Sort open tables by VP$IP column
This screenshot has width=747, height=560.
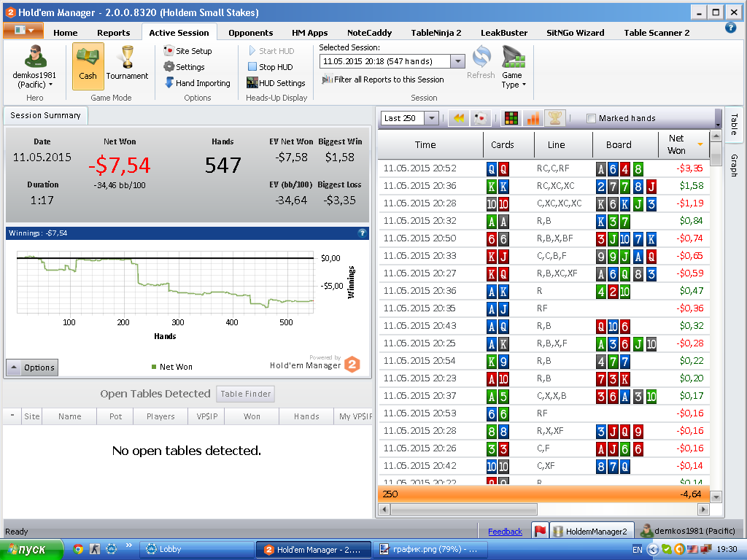(206, 416)
